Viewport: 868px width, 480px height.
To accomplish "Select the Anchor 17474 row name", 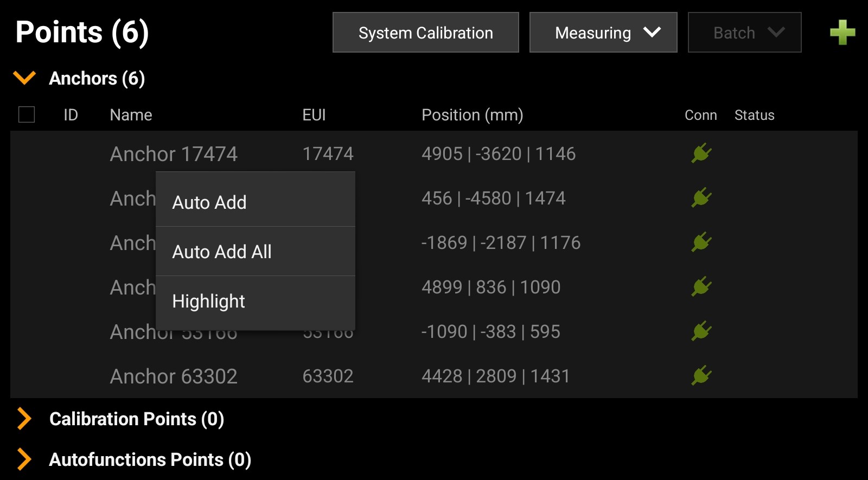I will coord(174,154).
